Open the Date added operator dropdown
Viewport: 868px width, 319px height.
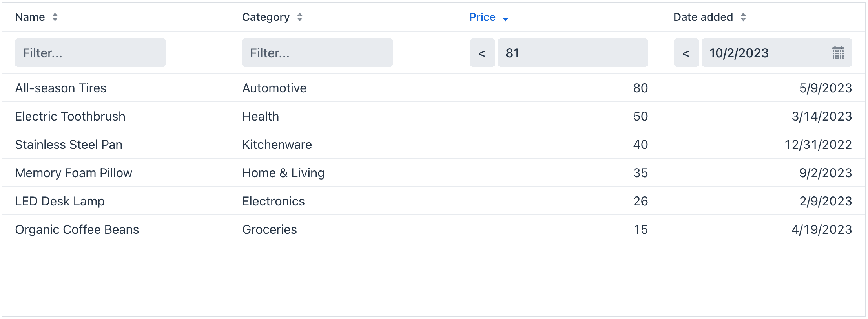click(686, 53)
